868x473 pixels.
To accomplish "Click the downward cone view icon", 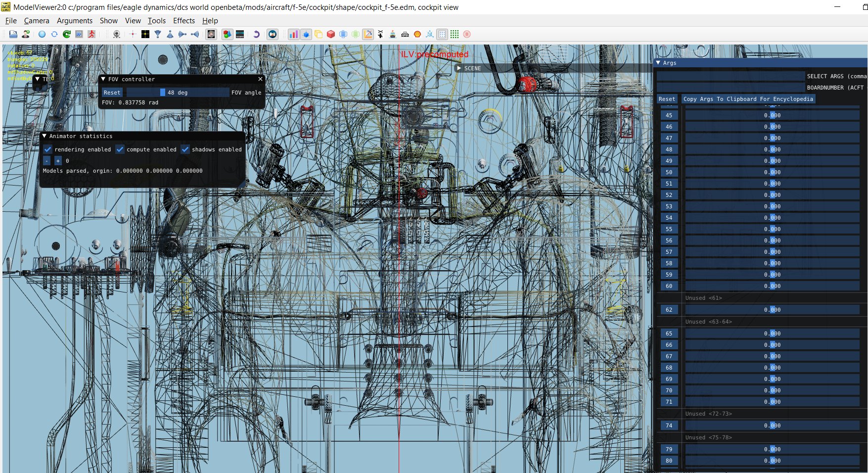I will click(x=158, y=34).
